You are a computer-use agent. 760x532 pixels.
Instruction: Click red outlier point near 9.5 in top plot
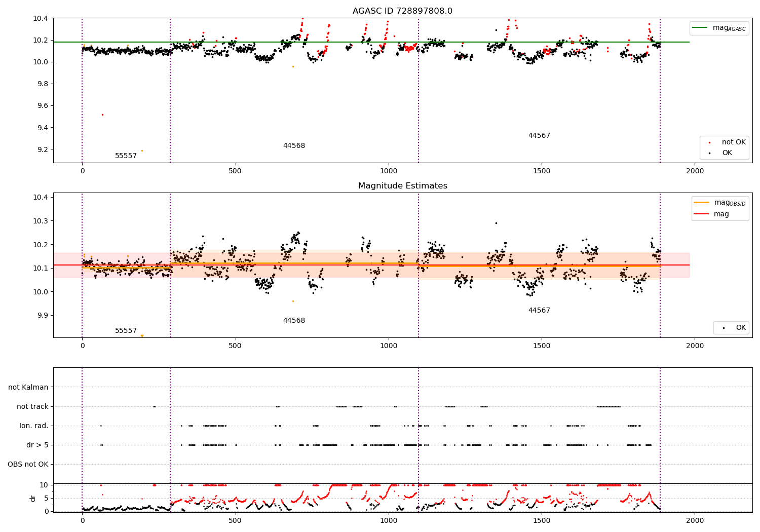[x=102, y=115]
